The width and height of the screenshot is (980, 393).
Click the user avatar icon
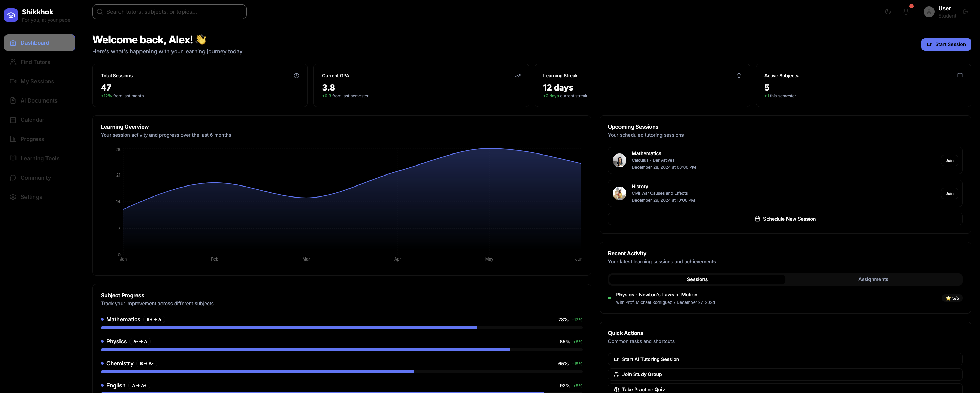[929, 12]
